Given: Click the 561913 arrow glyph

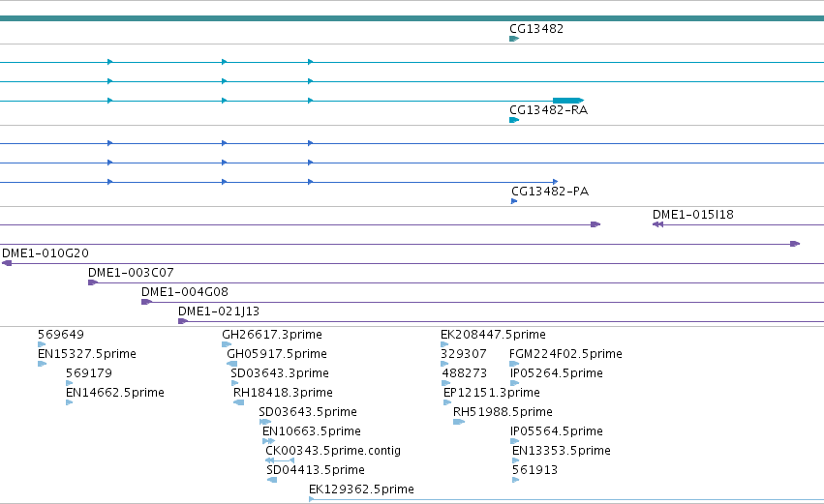Looking at the screenshot, I should (515, 480).
